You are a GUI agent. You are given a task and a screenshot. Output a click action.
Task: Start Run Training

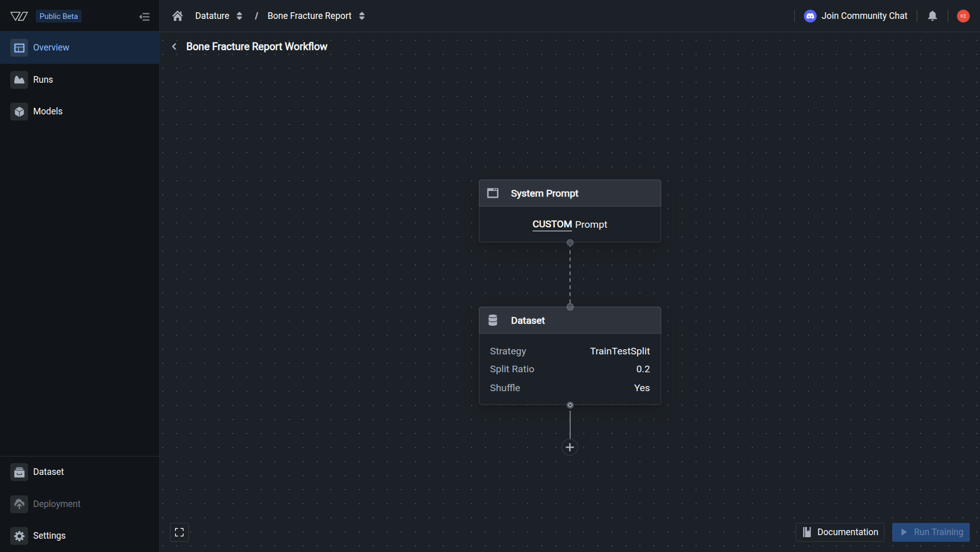tap(930, 532)
